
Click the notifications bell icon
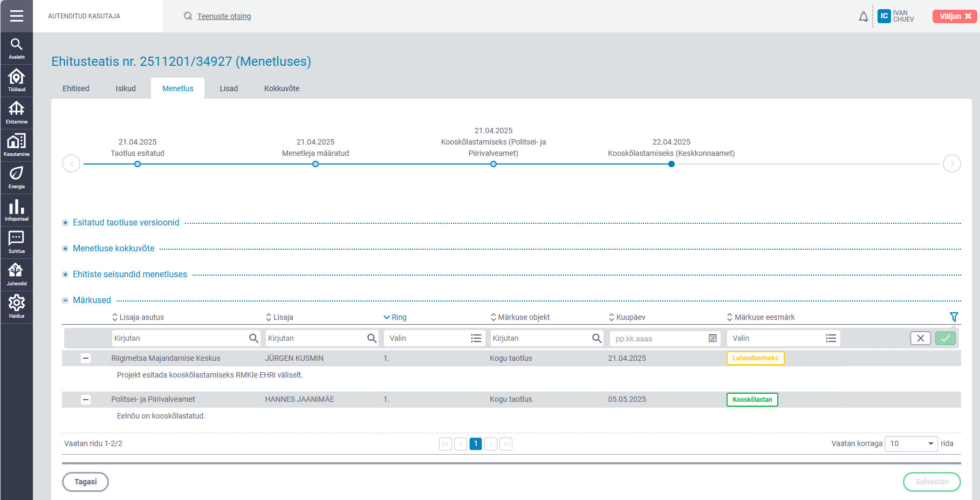864,16
